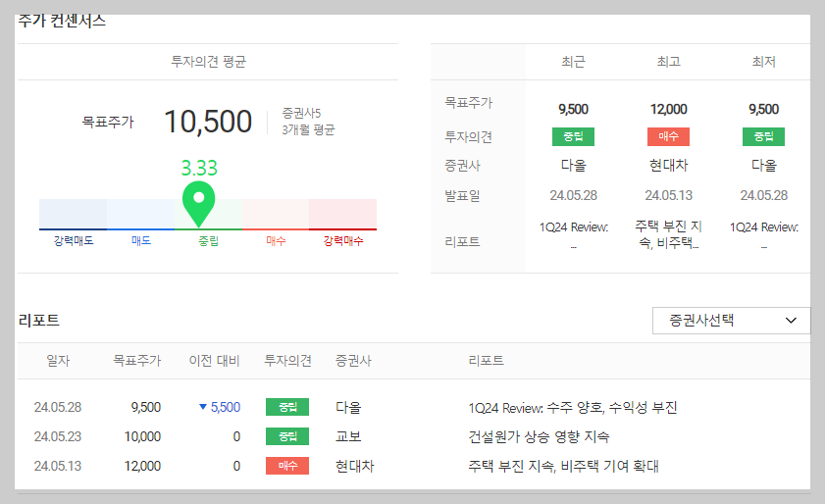The height and width of the screenshot is (504, 825).
Task: Click the 중립 badge in the 최근 column
Action: (x=574, y=136)
